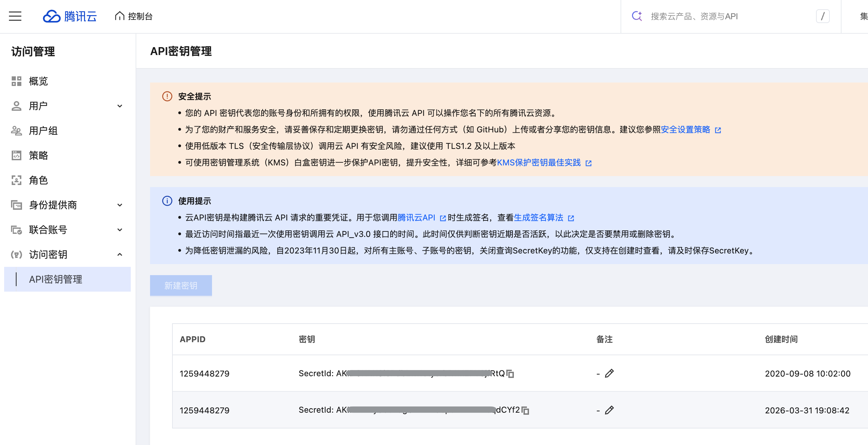This screenshot has height=445, width=868.
Task: Click the 创建时间 column header
Action: 781,339
